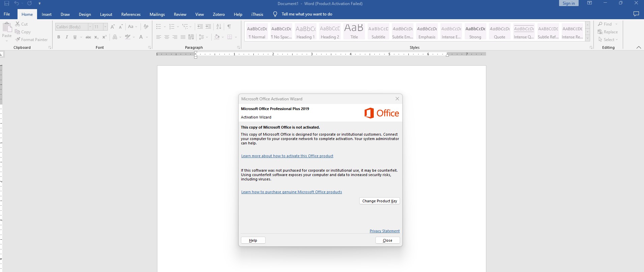Viewport: 644px width, 272px height.
Task: Click Ribbon Display Options icon
Action: pos(589,3)
